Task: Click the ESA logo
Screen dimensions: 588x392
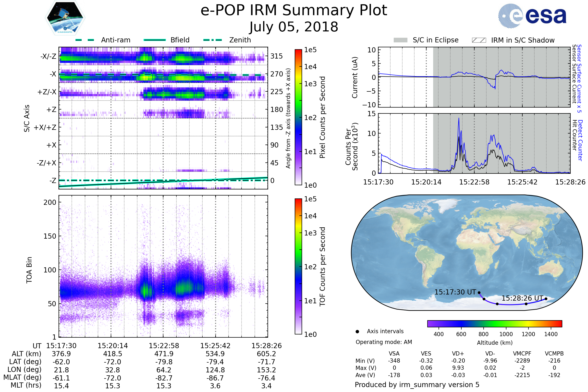Action: [532, 15]
